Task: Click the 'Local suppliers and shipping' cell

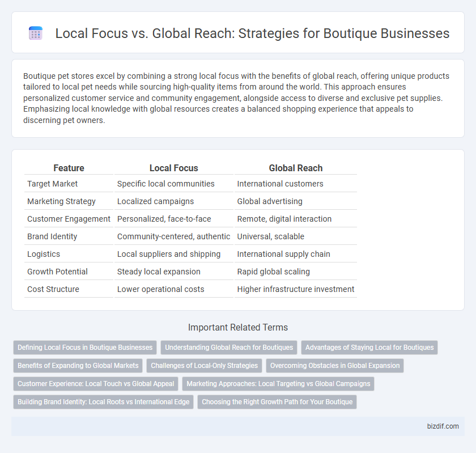Action: [x=173, y=254]
